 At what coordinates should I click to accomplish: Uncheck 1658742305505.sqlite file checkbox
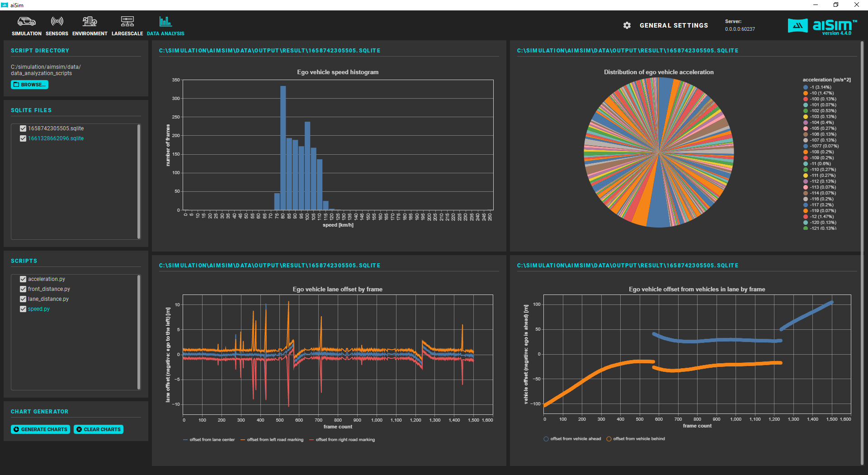tap(23, 128)
